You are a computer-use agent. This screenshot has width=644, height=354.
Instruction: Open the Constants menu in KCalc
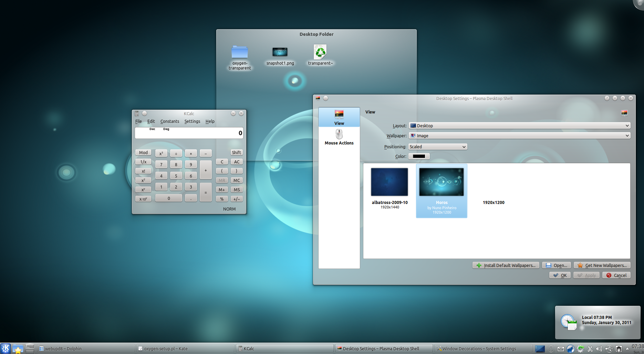(169, 121)
